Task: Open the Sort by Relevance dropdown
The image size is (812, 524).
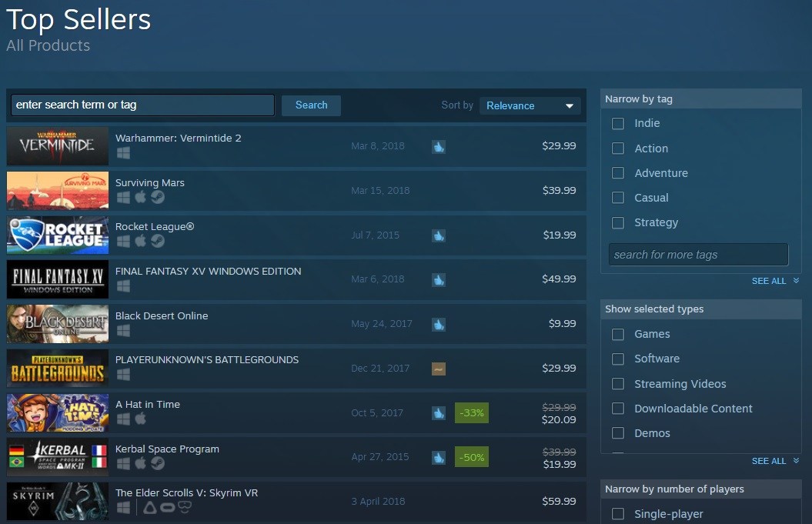Action: point(530,105)
